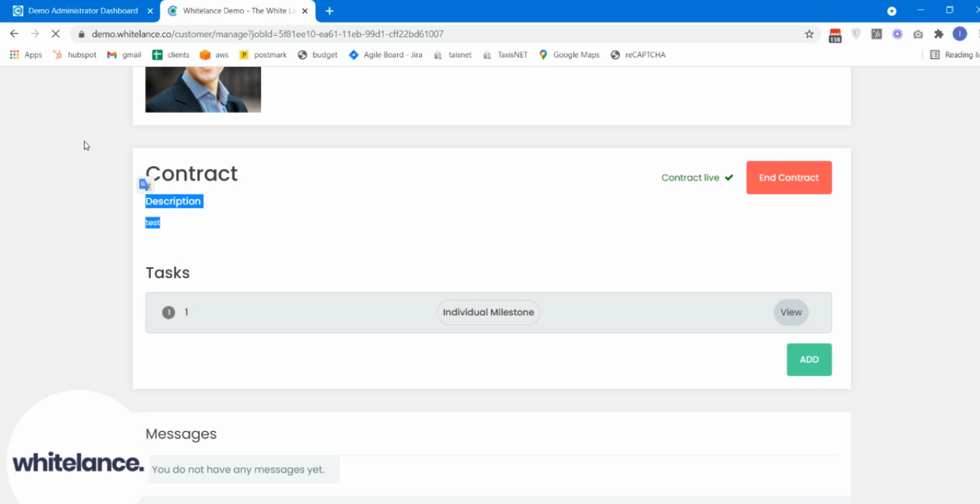This screenshot has width=980, height=504.
Task: Click the Messages heading
Action: [181, 434]
